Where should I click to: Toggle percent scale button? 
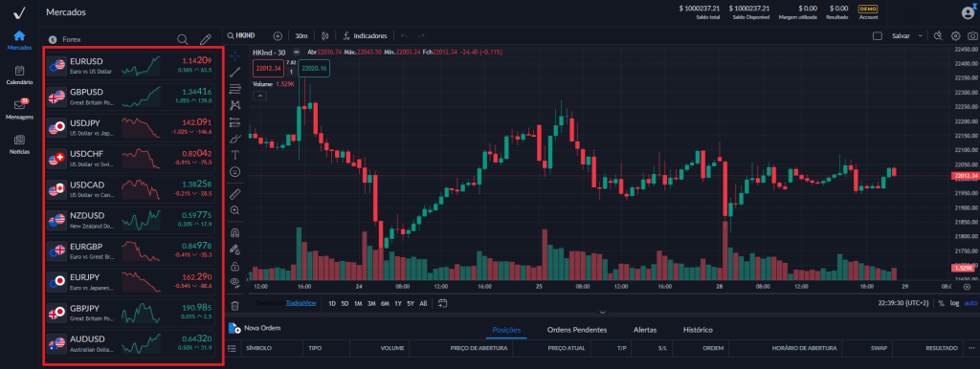pyautogui.click(x=942, y=303)
